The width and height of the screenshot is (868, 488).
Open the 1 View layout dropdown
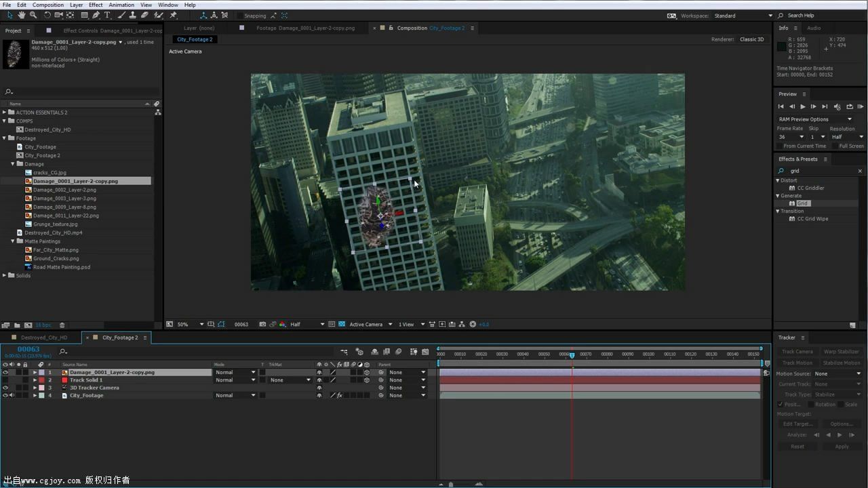click(x=412, y=325)
